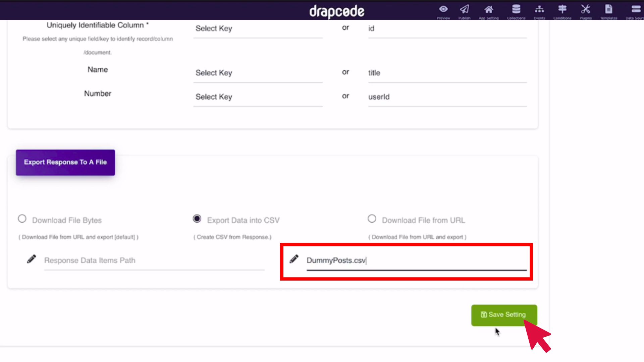Save current settings configuration
644x362 pixels.
[x=504, y=314]
